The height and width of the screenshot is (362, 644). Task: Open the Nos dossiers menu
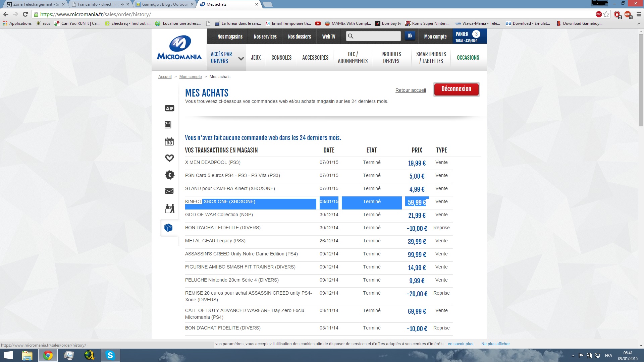[x=300, y=37]
